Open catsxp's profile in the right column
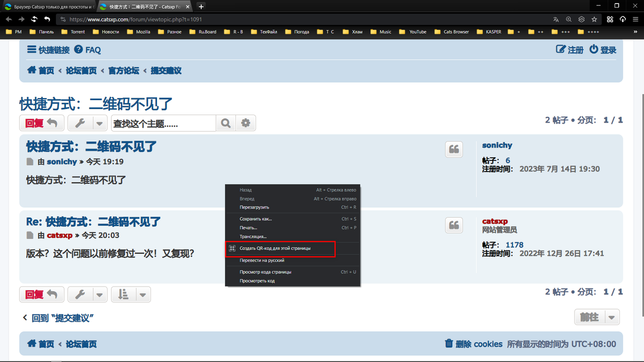This screenshot has width=644, height=362. [495, 221]
